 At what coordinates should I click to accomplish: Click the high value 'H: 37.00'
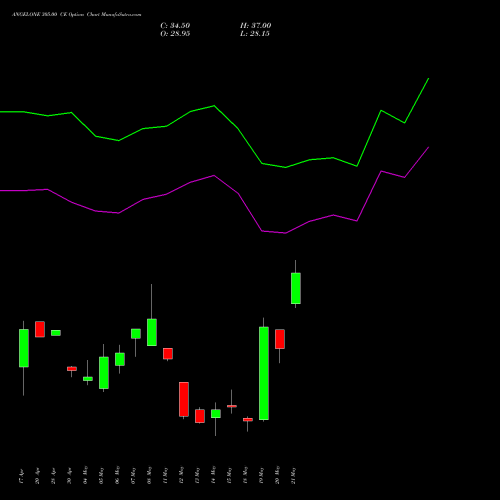(x=256, y=26)
